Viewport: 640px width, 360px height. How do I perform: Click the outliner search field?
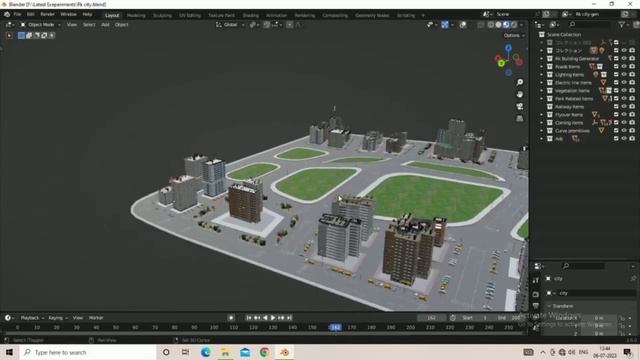[590, 25]
